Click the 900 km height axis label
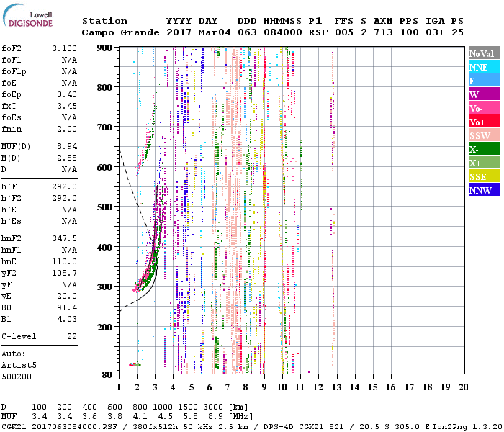Screen dimensions: 504x432 pyautogui.click(x=104, y=48)
